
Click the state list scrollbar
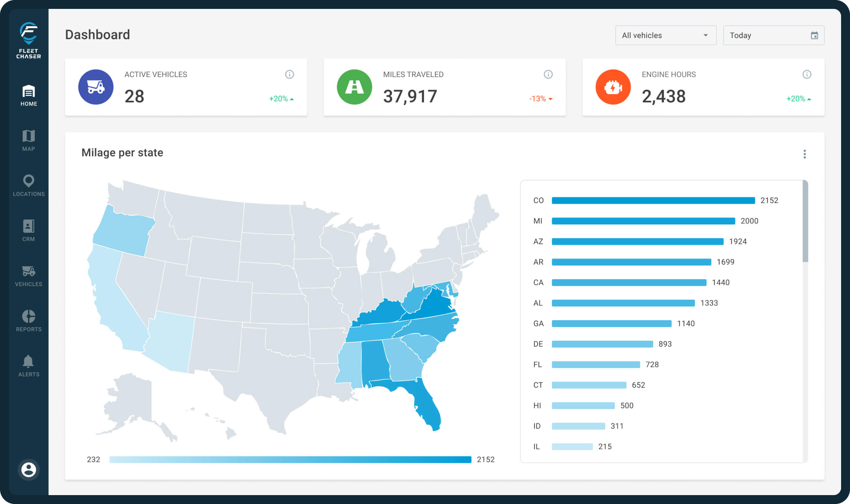pos(805,221)
